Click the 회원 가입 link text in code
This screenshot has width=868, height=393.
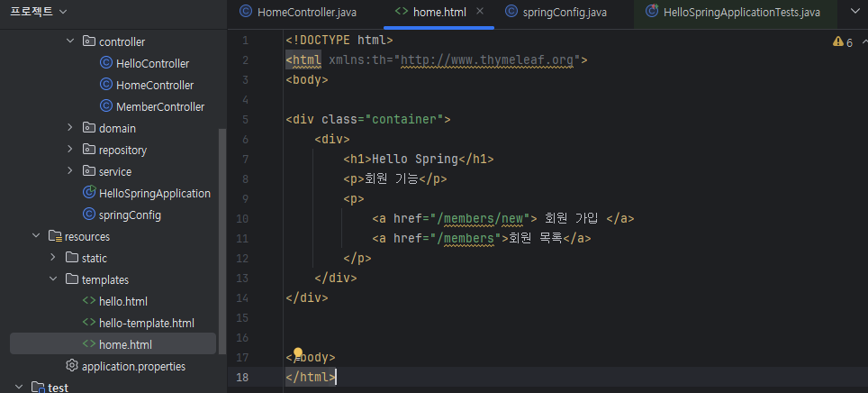572,218
